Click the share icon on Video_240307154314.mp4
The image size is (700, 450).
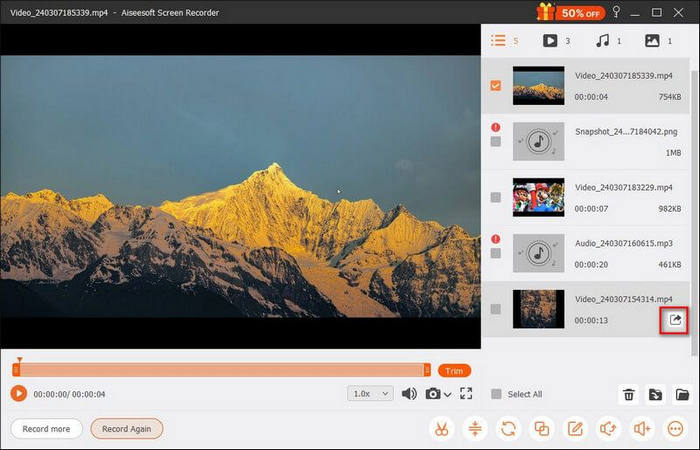click(676, 320)
